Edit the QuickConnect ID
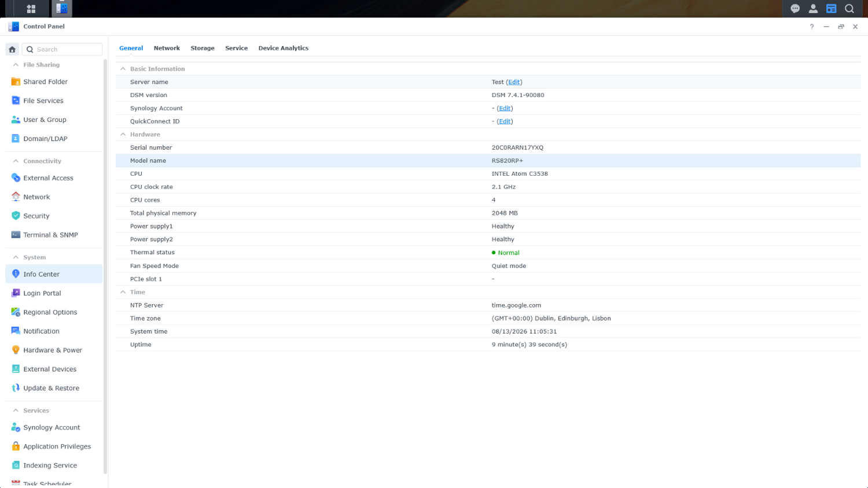 click(x=505, y=121)
